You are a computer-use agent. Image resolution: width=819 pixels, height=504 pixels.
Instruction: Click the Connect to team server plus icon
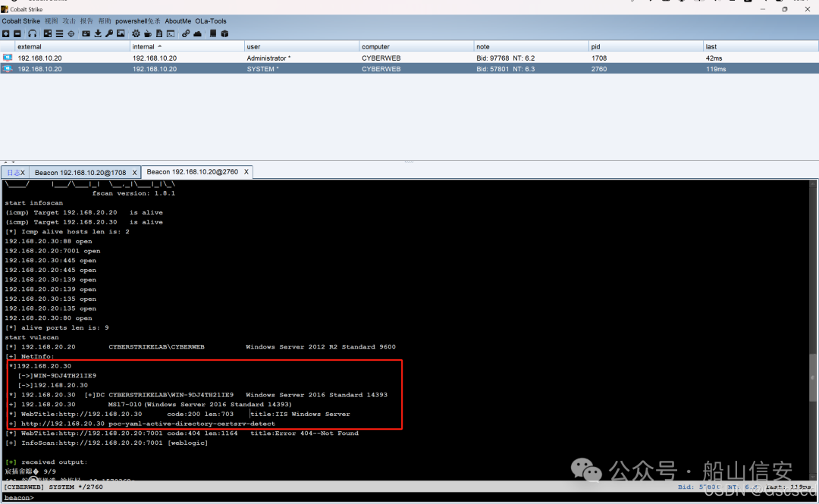click(x=6, y=33)
